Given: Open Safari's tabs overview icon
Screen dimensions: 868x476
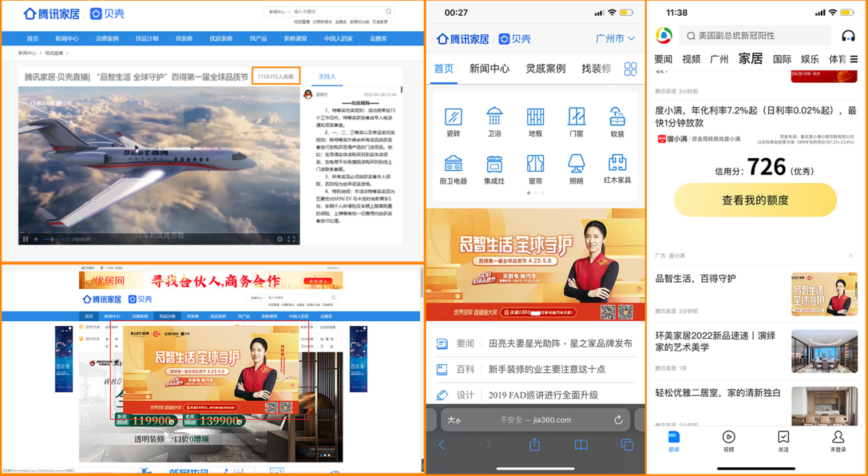Looking at the screenshot, I should [627, 444].
